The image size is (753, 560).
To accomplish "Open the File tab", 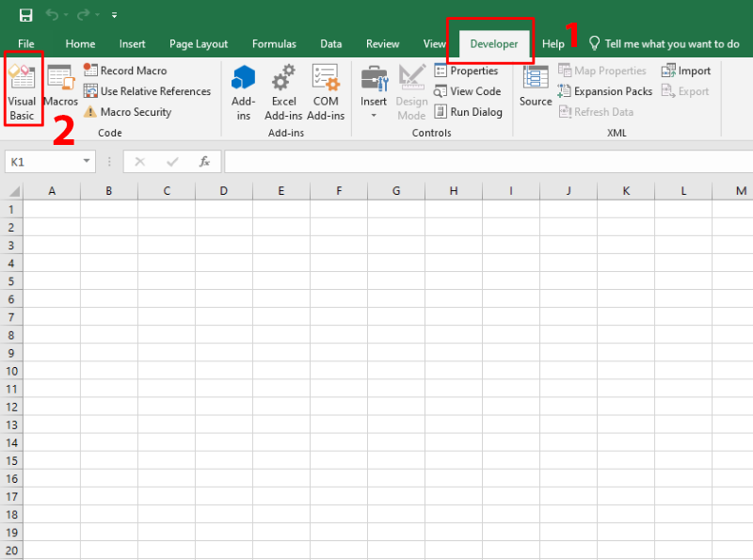I will tap(26, 43).
